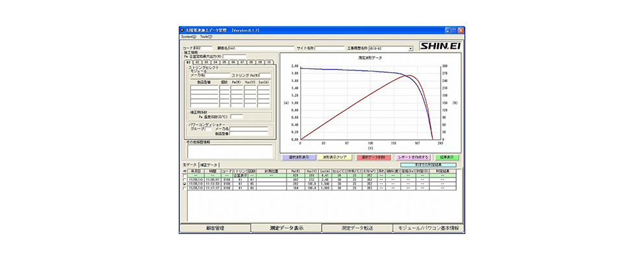Select string tab 06
Image resolution: width=644 pixels, height=260 pixels.
pyautogui.click(x=233, y=62)
